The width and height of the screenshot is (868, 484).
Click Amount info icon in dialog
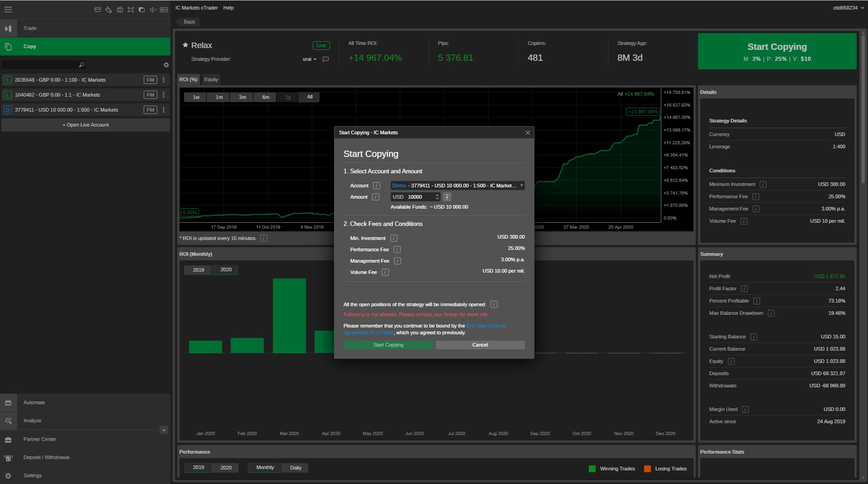(x=375, y=197)
